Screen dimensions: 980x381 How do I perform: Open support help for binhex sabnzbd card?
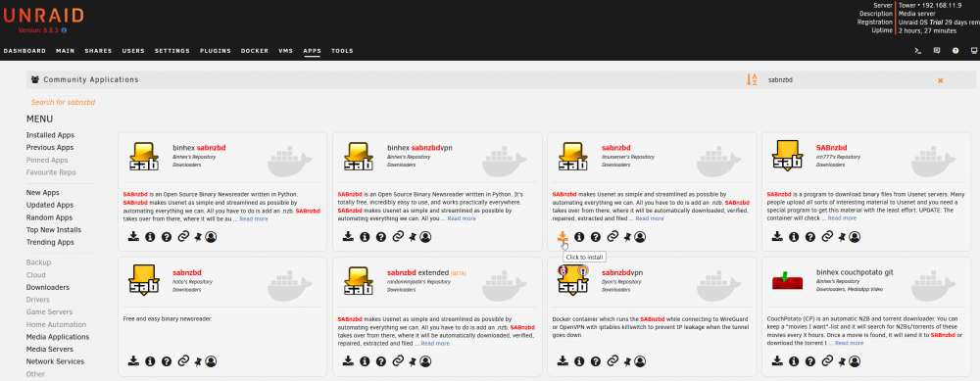click(x=167, y=237)
